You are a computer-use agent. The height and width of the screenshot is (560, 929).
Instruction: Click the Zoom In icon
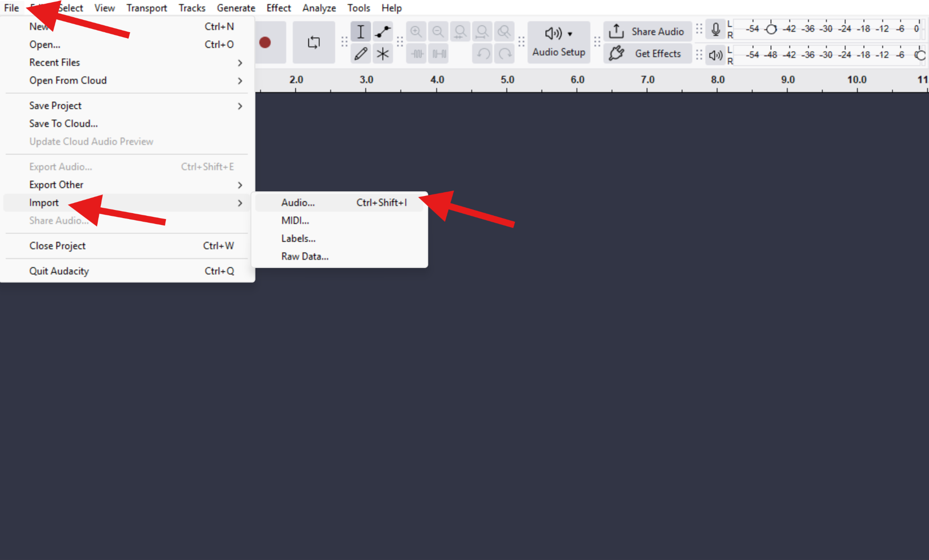pyautogui.click(x=416, y=31)
